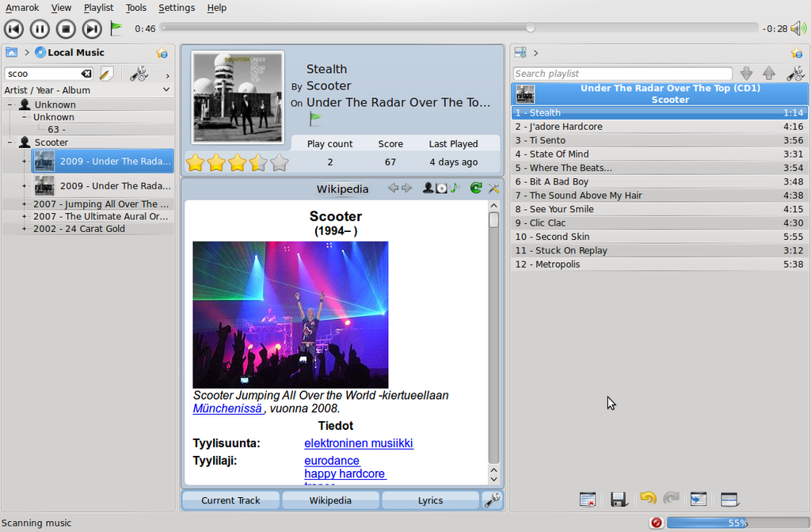Screen dimensions: 811x532
Task: Click the volume speaker icon
Action: 798,28
